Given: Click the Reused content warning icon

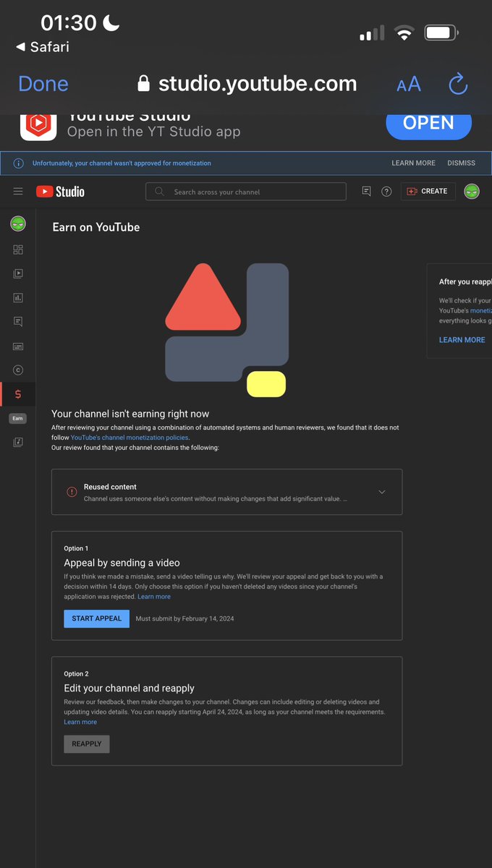Looking at the screenshot, I should pyautogui.click(x=72, y=492).
